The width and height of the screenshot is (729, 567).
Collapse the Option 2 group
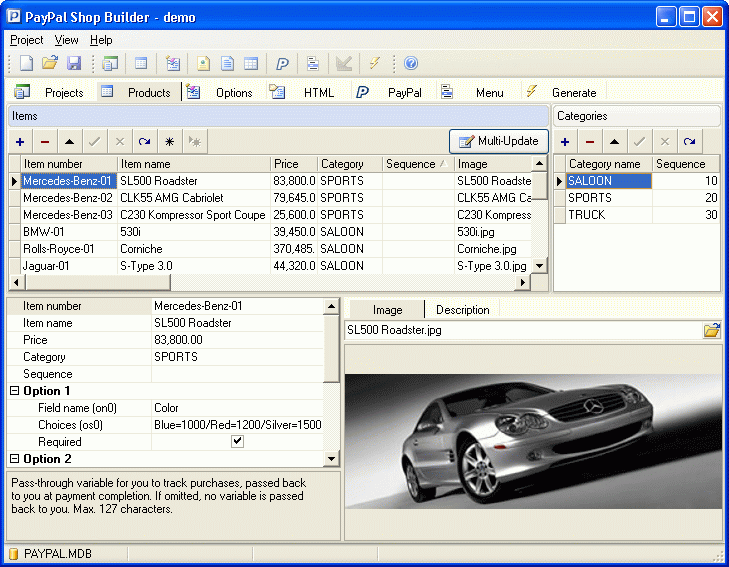coord(14,459)
